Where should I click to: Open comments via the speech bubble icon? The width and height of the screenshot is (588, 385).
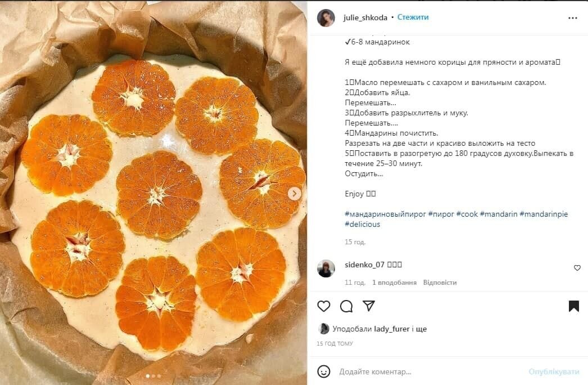346,306
